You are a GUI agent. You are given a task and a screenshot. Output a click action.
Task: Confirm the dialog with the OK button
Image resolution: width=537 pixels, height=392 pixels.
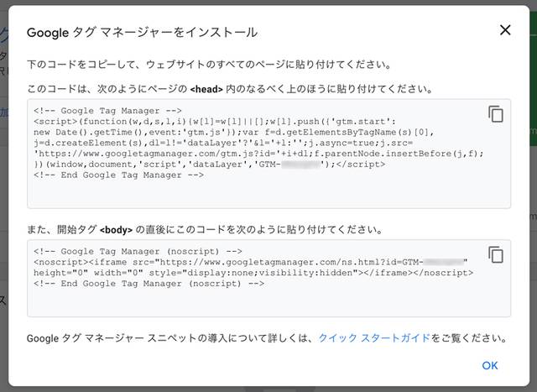490,366
